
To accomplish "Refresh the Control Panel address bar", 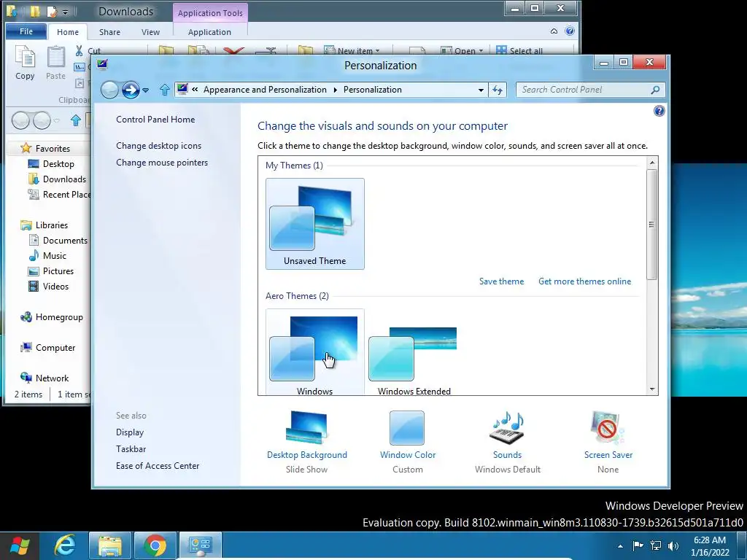I will point(498,90).
